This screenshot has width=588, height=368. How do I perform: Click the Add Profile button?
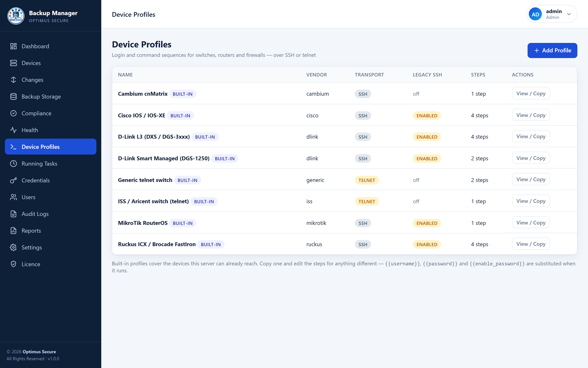(x=552, y=50)
